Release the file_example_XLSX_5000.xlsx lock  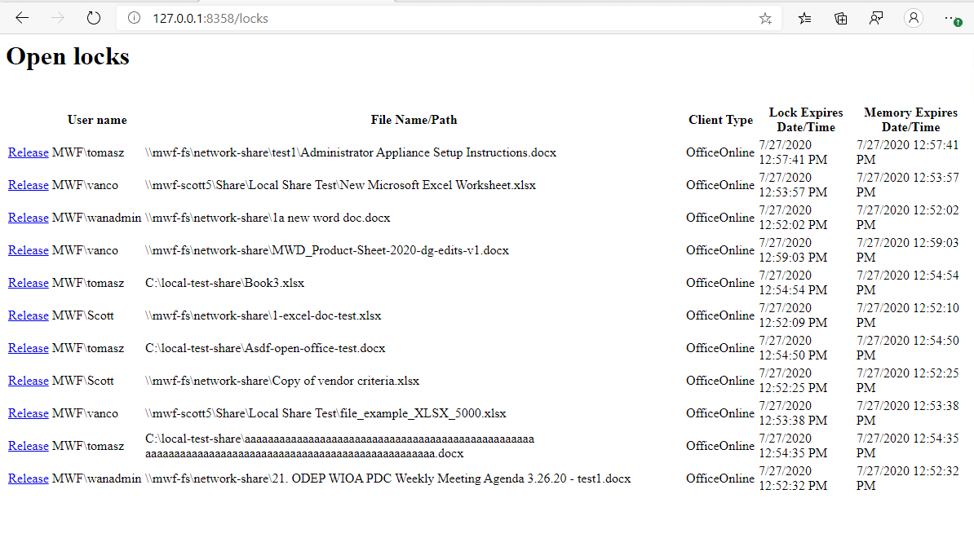29,413
